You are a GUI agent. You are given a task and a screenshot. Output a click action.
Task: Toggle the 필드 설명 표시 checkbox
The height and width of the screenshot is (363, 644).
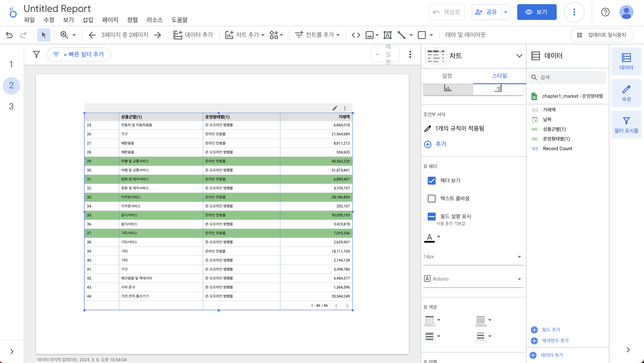tap(431, 216)
